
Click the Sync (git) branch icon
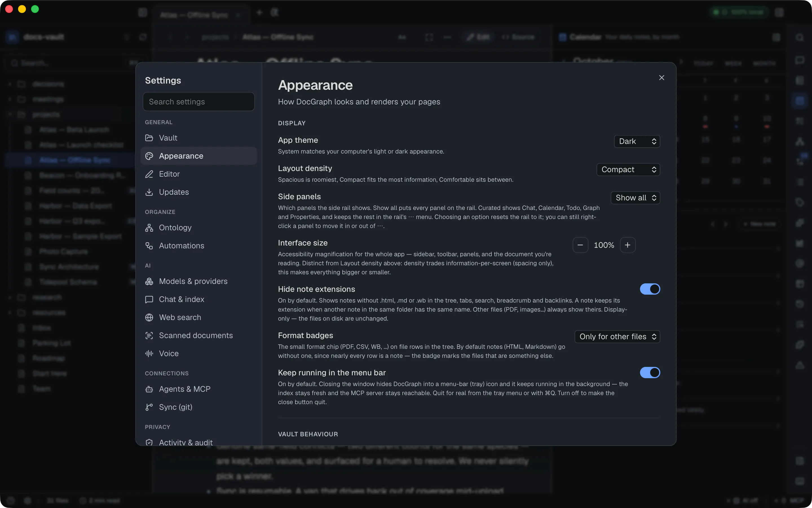[x=149, y=407]
